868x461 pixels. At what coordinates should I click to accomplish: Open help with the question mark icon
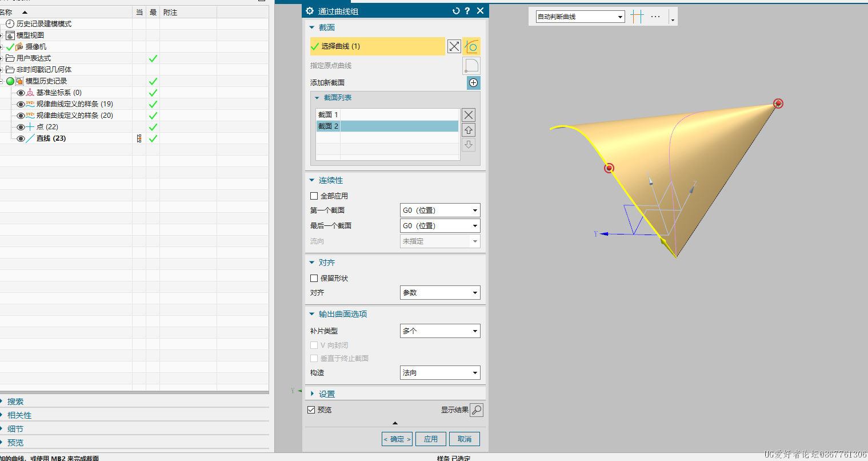coord(467,11)
